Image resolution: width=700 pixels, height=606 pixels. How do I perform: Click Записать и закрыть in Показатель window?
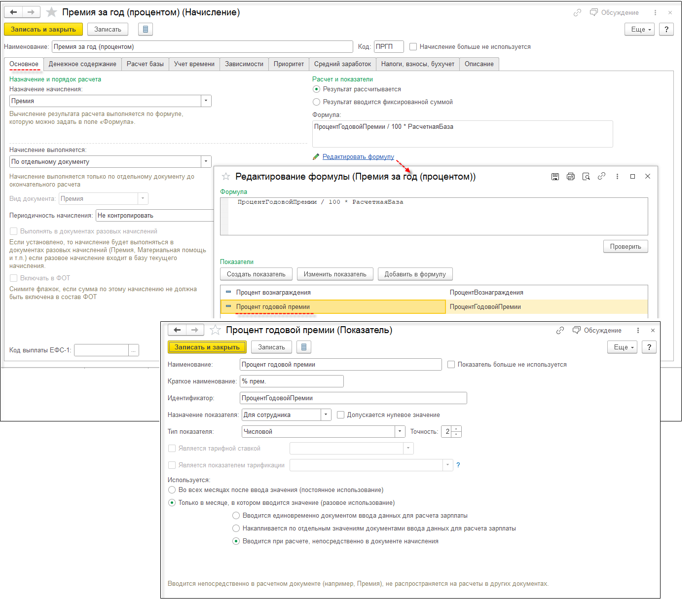[x=207, y=347]
